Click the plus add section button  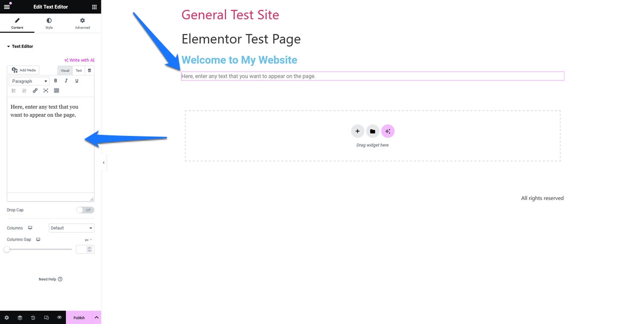pos(357,131)
